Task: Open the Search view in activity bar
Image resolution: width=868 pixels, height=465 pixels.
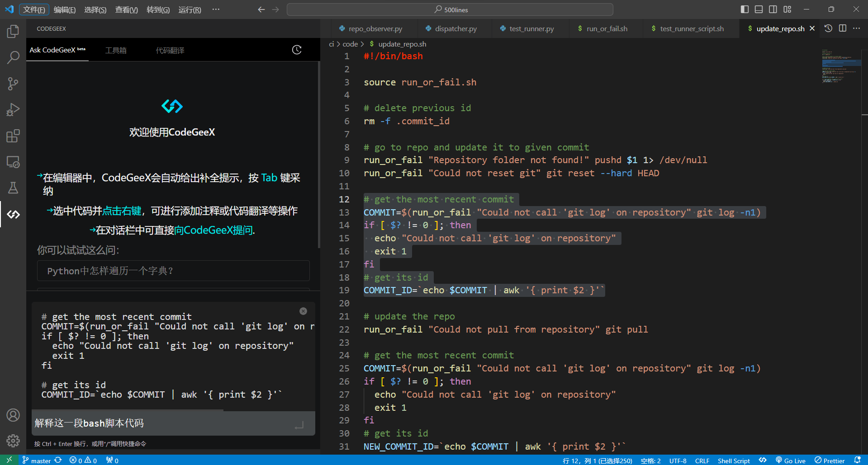Action: pos(13,57)
